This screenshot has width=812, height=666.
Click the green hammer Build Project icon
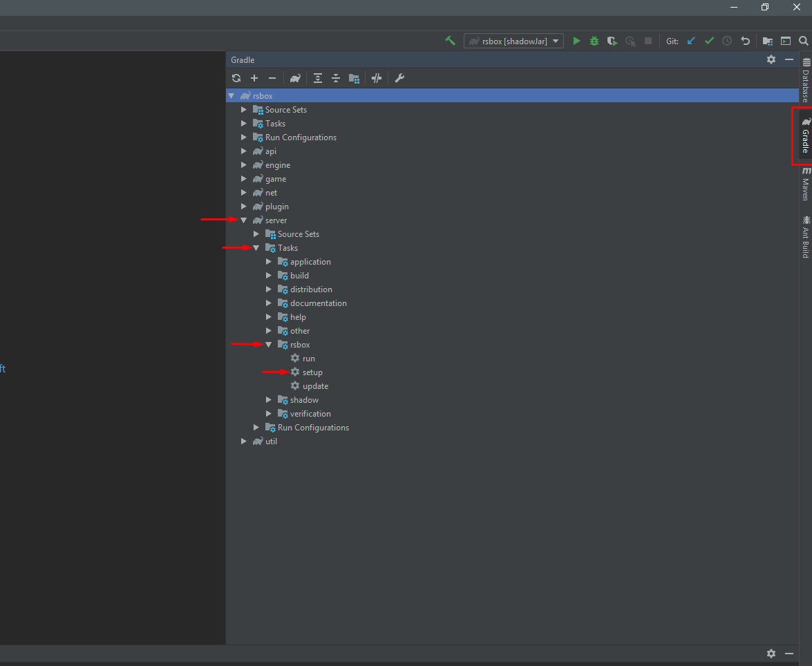pyautogui.click(x=450, y=41)
